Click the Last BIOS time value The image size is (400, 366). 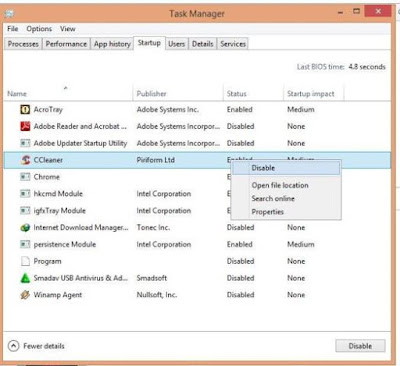[x=367, y=67]
